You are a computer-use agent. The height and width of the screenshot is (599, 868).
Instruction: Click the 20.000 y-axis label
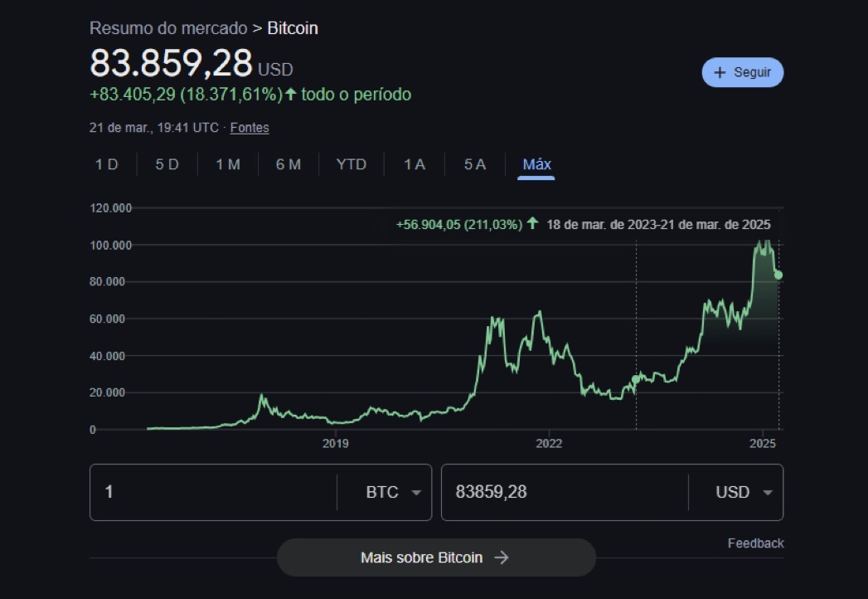(x=108, y=393)
